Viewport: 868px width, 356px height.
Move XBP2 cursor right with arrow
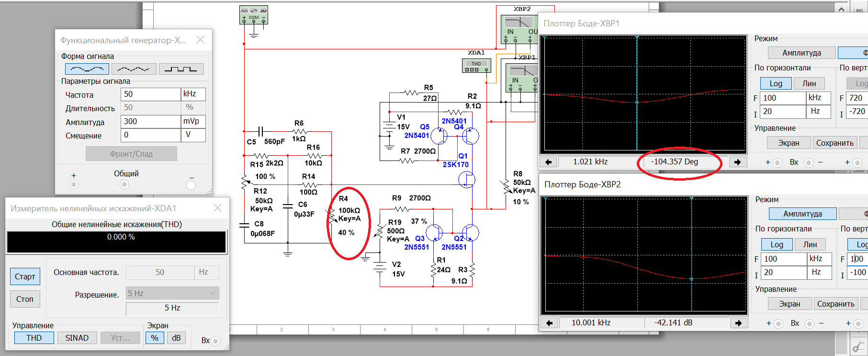tap(739, 323)
